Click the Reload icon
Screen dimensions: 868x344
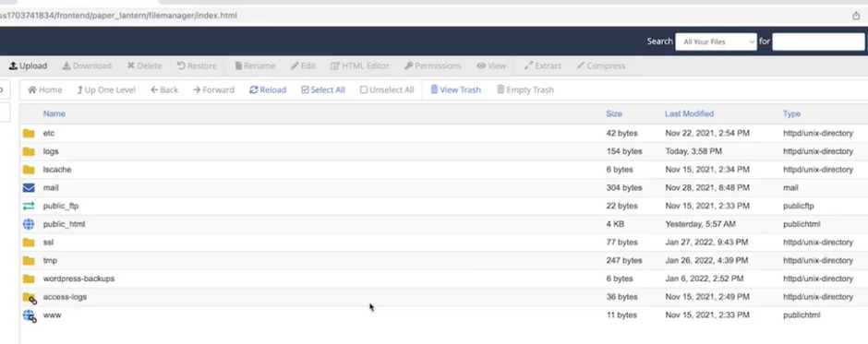tap(254, 89)
